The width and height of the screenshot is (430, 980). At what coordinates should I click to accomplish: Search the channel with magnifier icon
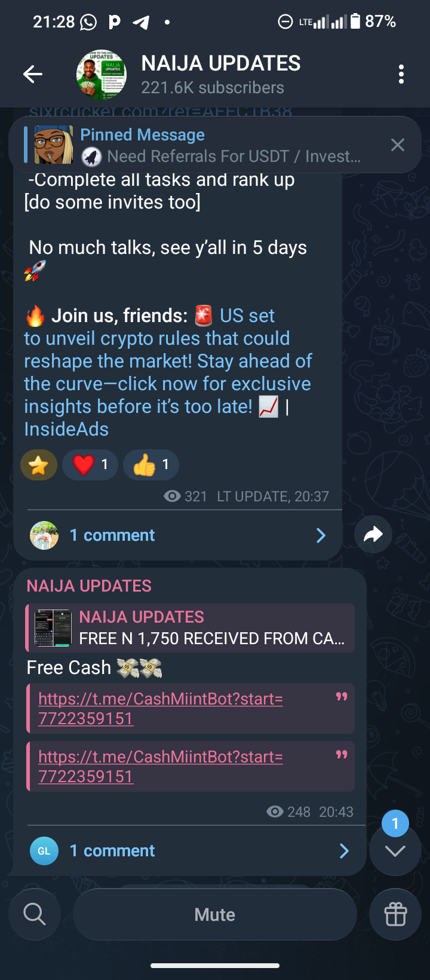[x=35, y=914]
